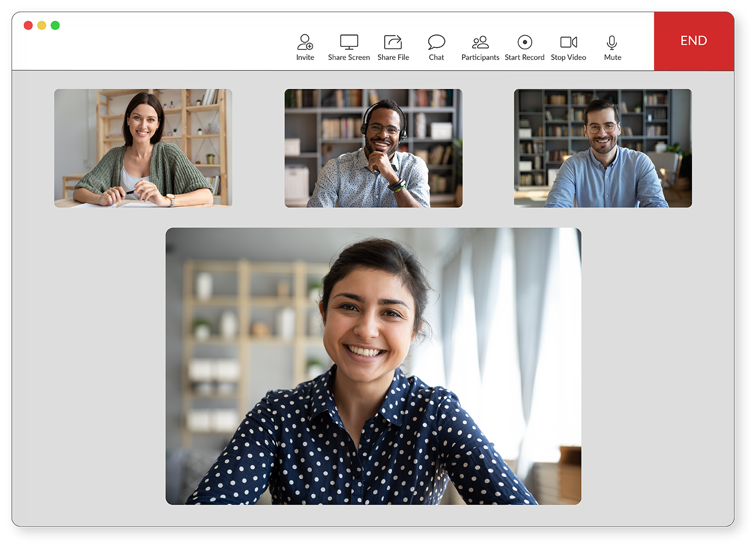Click main video of woman in polka-dot shirt

tap(373, 366)
